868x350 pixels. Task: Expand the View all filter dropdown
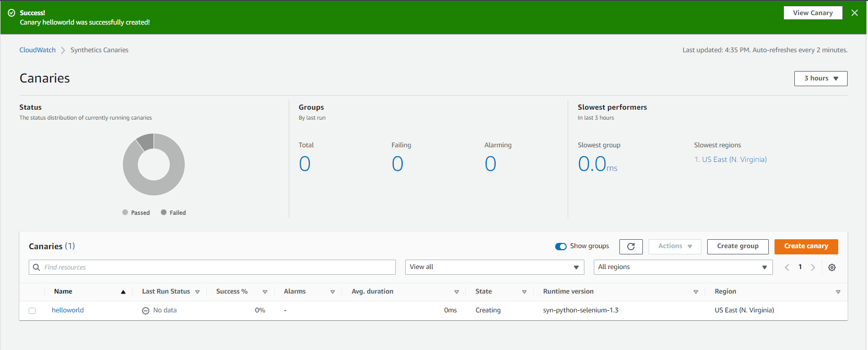(494, 267)
